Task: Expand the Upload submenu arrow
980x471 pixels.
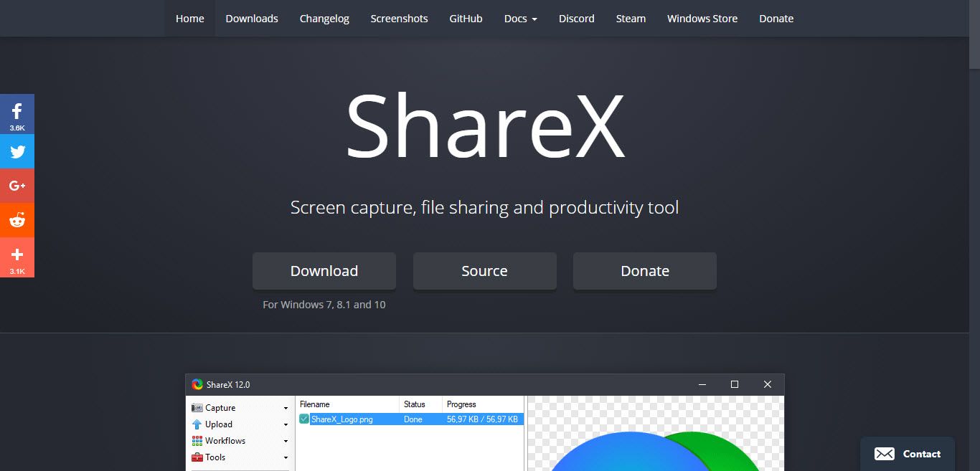Action: (x=286, y=425)
